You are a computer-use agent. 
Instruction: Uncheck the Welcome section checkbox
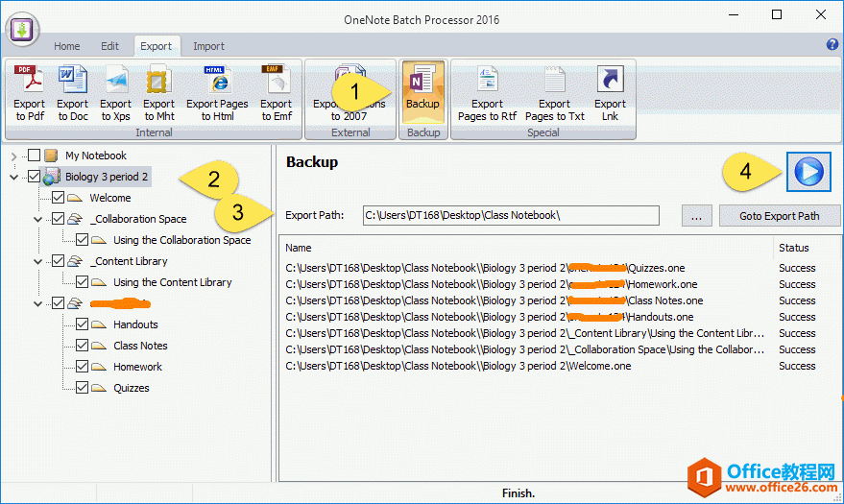(x=58, y=198)
